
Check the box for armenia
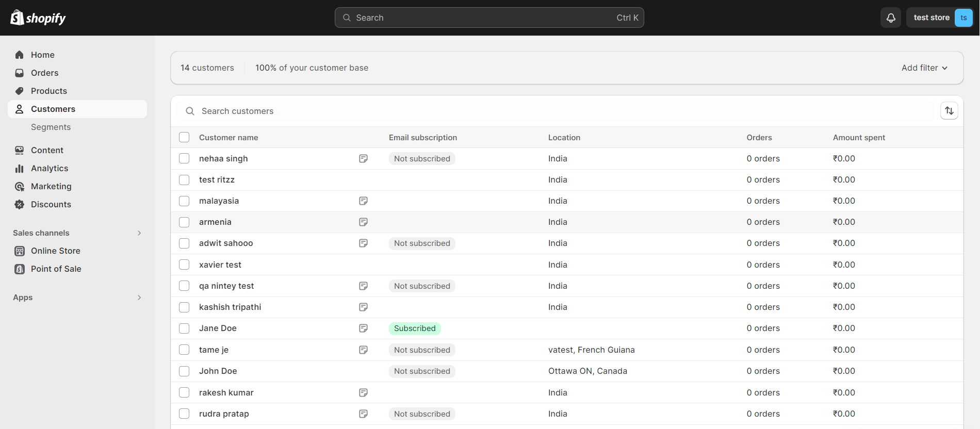pyautogui.click(x=184, y=222)
